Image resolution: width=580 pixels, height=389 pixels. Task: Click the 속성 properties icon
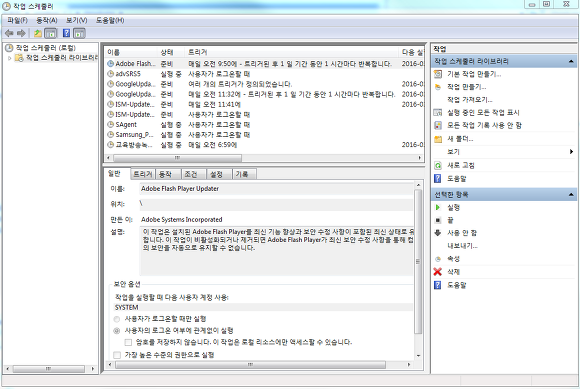coord(438,259)
